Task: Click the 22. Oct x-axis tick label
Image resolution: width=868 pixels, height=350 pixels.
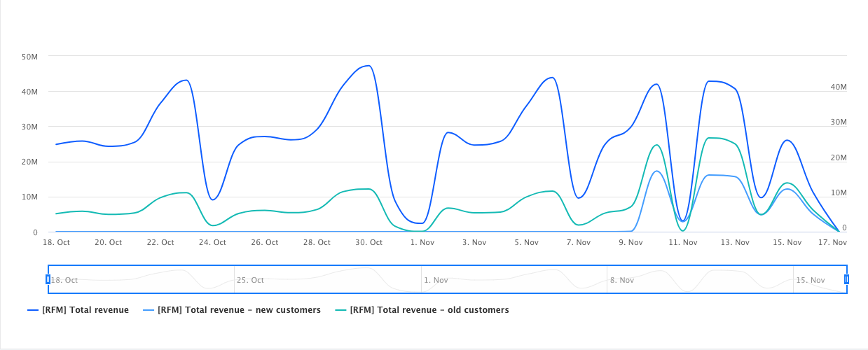Action: pos(160,242)
